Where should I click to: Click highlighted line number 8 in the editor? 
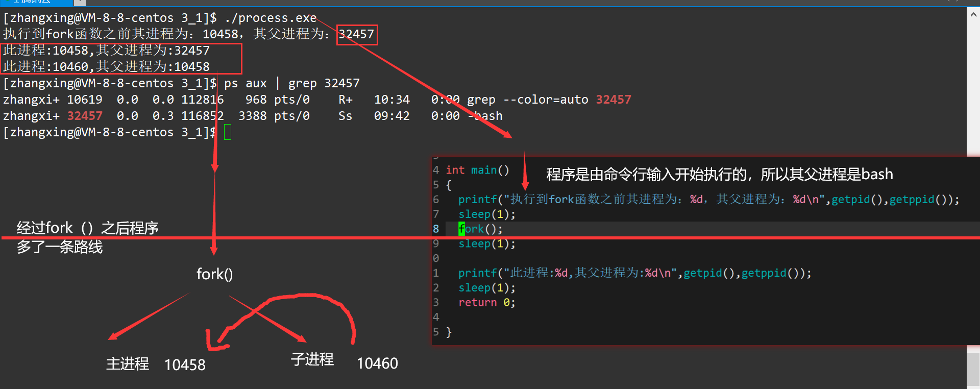[x=436, y=229]
